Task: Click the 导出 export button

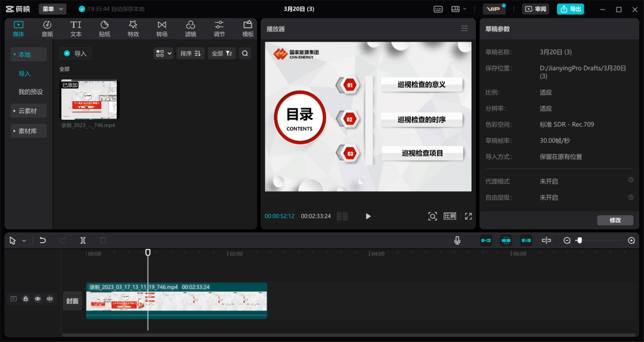Action: pos(570,9)
